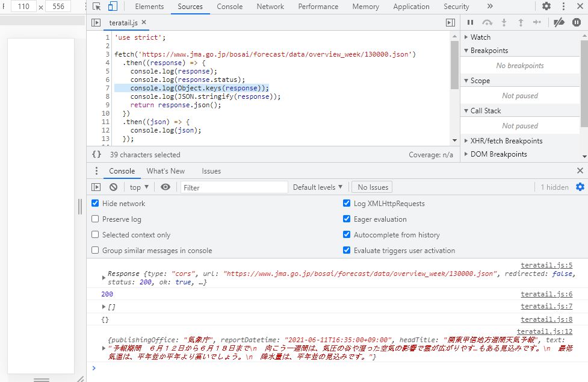Switch to the Network tab
The width and height of the screenshot is (588, 382).
(270, 7)
